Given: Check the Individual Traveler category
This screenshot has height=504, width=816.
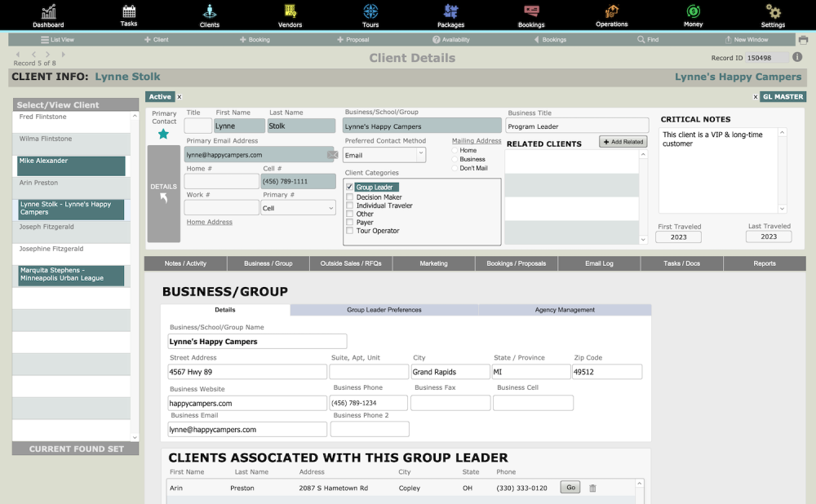Looking at the screenshot, I should (350, 206).
